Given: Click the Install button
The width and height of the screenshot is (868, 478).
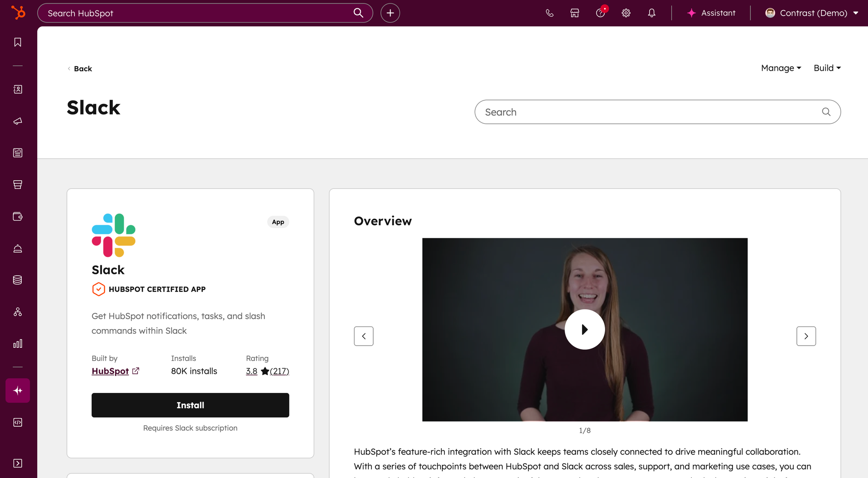Looking at the screenshot, I should [190, 405].
